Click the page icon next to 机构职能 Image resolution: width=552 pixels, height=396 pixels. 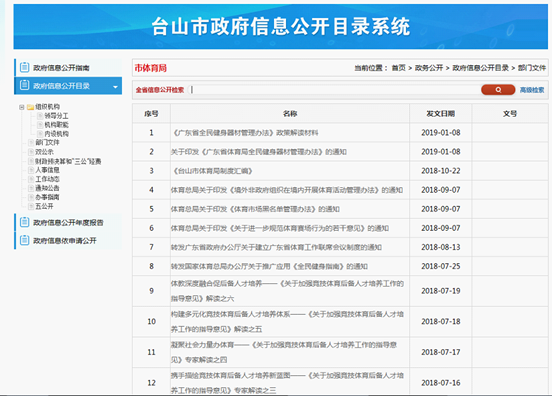[40, 125]
